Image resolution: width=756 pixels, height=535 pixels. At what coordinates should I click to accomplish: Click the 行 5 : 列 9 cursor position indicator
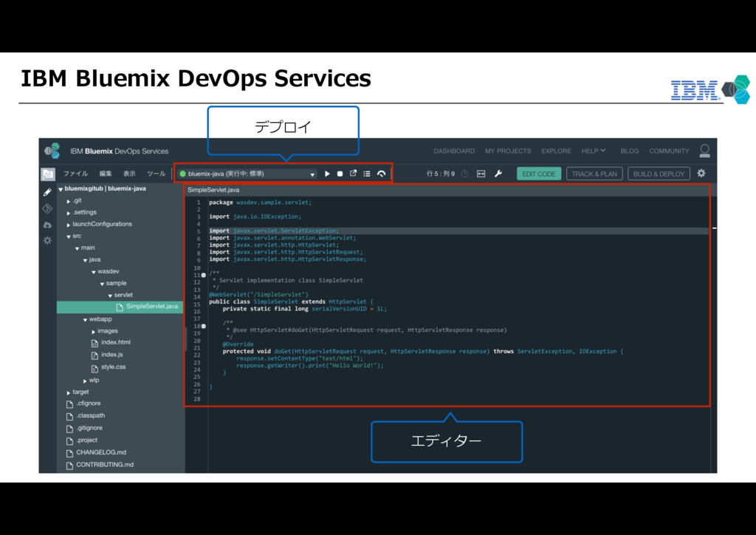(x=441, y=174)
